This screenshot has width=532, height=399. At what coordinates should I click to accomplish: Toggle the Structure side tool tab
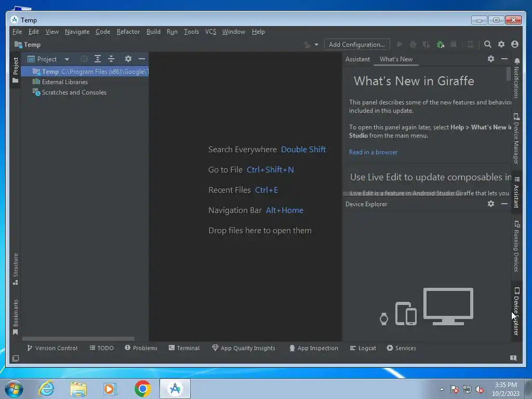coord(15,269)
